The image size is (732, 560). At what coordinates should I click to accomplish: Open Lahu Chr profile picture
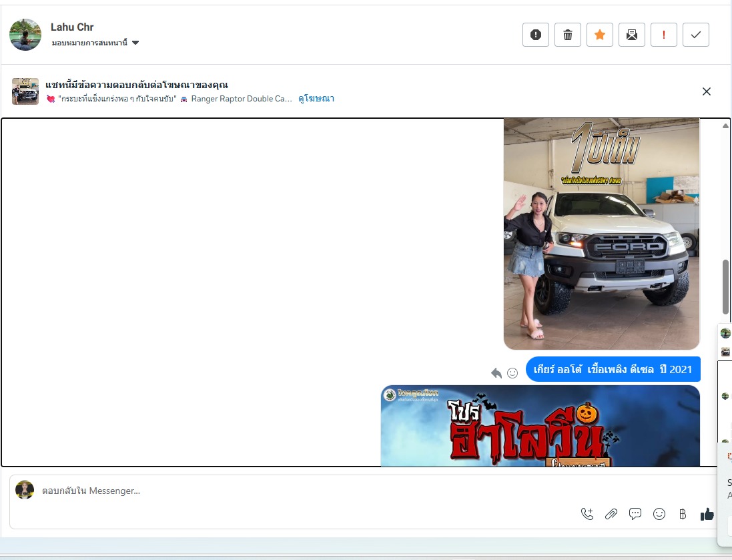pos(25,35)
